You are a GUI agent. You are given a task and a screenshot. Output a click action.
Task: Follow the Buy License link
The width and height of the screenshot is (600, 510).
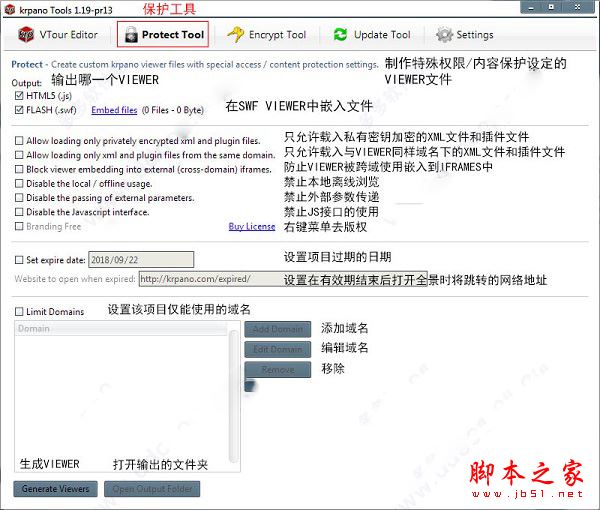coord(252,226)
